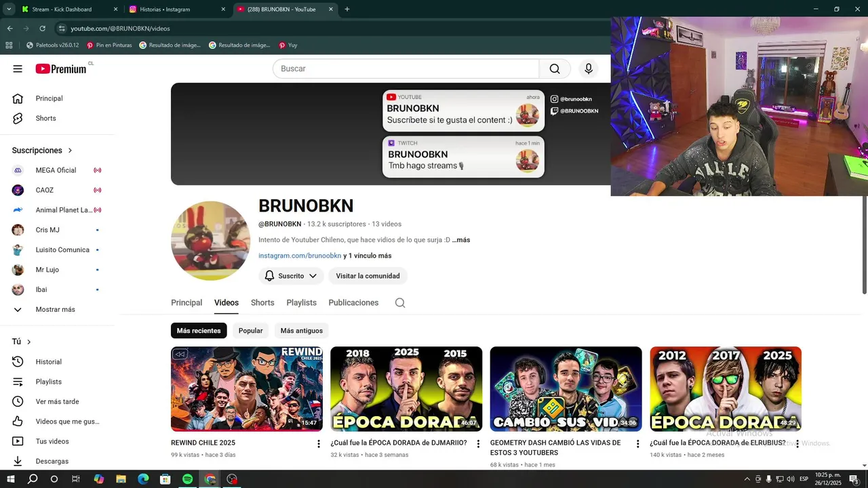Reload the page in Chrome

pyautogui.click(x=42, y=28)
